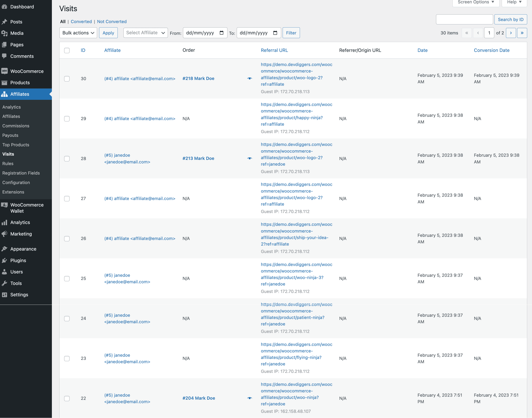
Task: Switch to the Not Converted filter
Action: point(112,22)
